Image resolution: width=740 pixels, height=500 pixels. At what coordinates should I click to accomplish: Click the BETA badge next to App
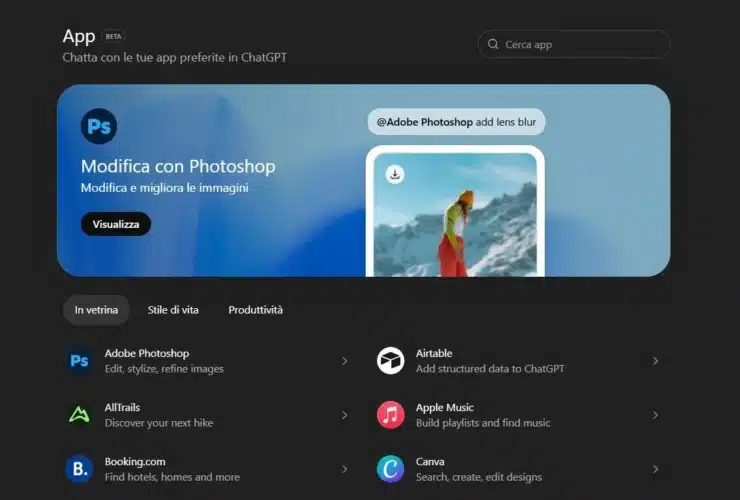[x=113, y=36]
